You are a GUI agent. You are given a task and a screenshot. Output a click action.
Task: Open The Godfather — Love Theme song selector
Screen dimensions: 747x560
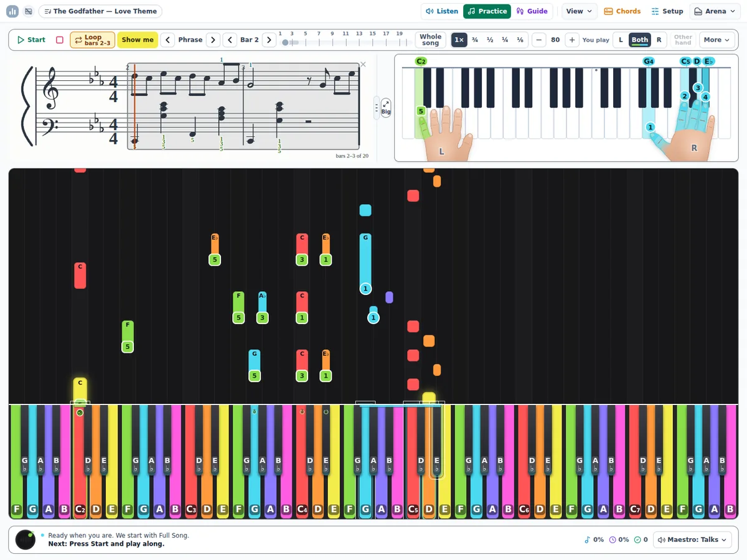click(x=100, y=11)
